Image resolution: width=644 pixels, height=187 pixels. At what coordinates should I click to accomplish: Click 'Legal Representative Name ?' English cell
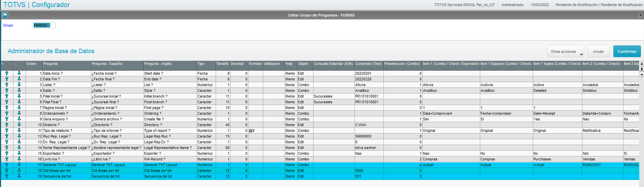coord(170,147)
